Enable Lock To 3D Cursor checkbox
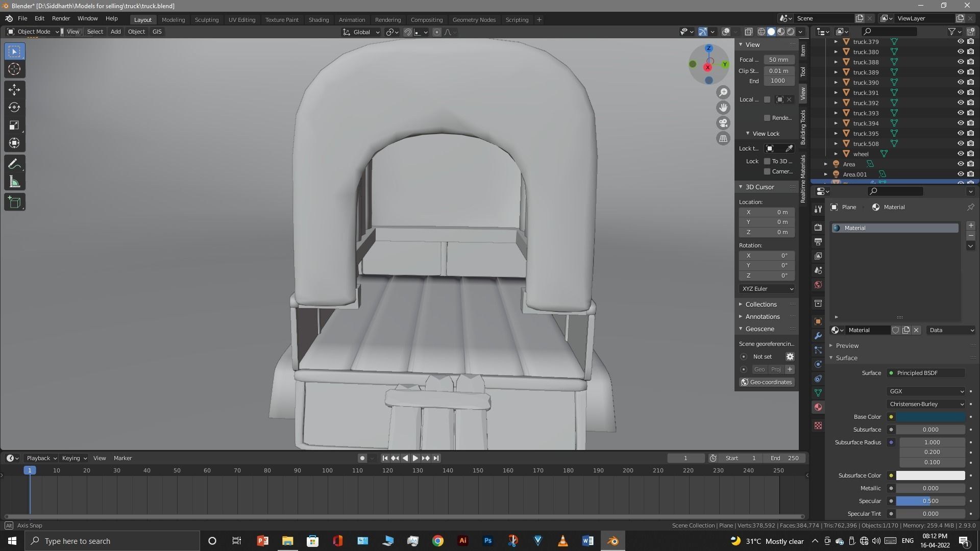 [767, 161]
